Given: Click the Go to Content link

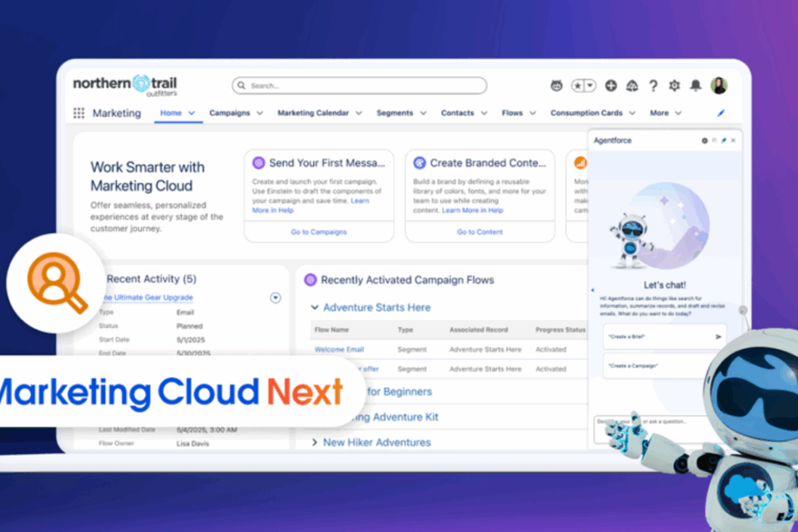Looking at the screenshot, I should click(480, 233).
